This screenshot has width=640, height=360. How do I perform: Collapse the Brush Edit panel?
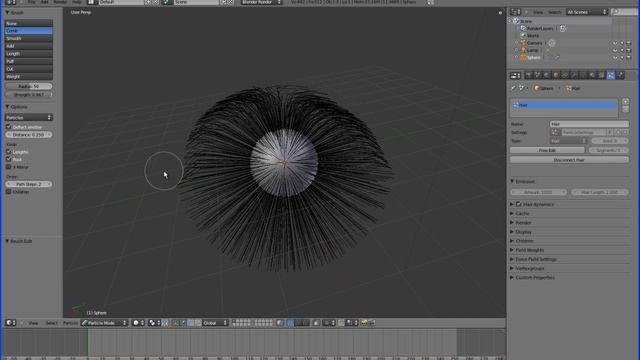[x=7, y=241]
